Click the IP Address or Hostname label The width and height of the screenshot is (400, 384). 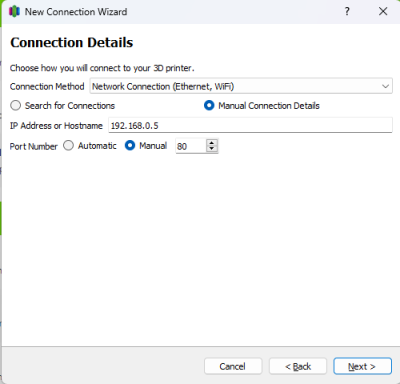point(56,126)
